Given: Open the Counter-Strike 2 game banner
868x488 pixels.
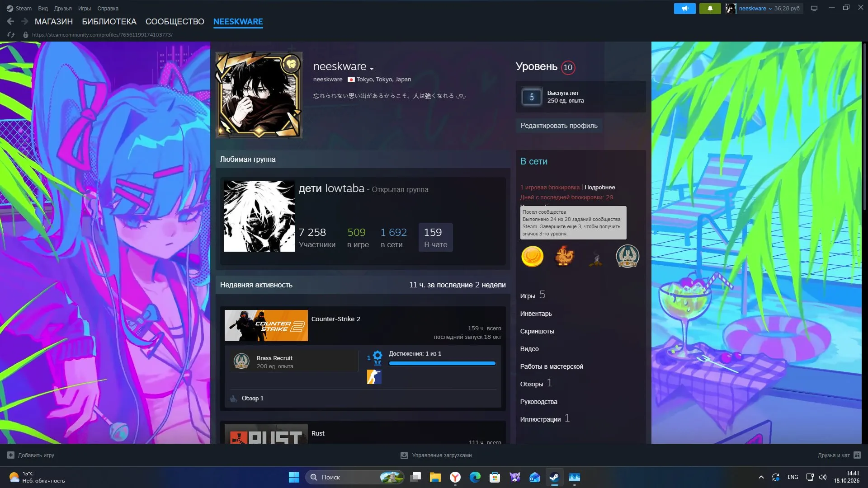Looking at the screenshot, I should click(x=266, y=325).
